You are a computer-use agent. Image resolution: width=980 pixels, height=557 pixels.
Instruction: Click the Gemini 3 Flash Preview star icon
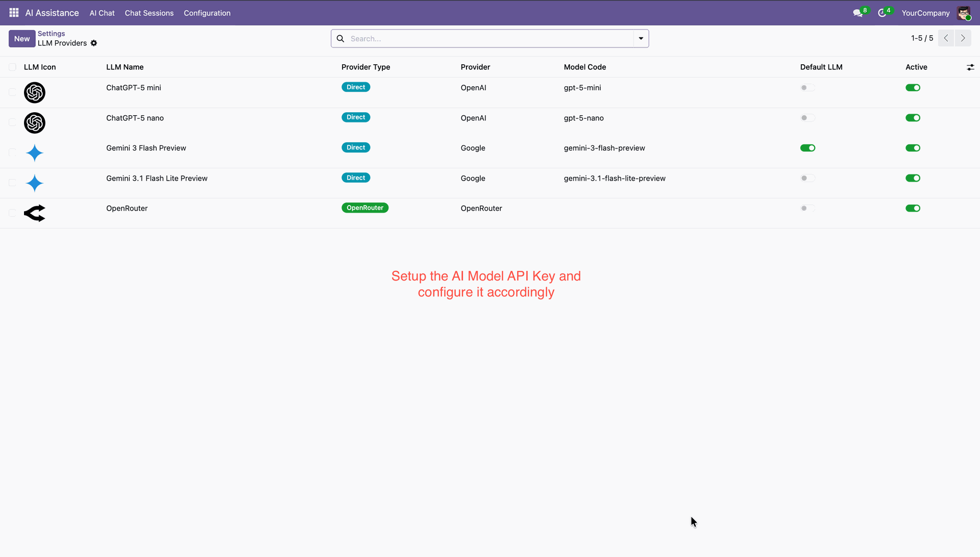35,153
